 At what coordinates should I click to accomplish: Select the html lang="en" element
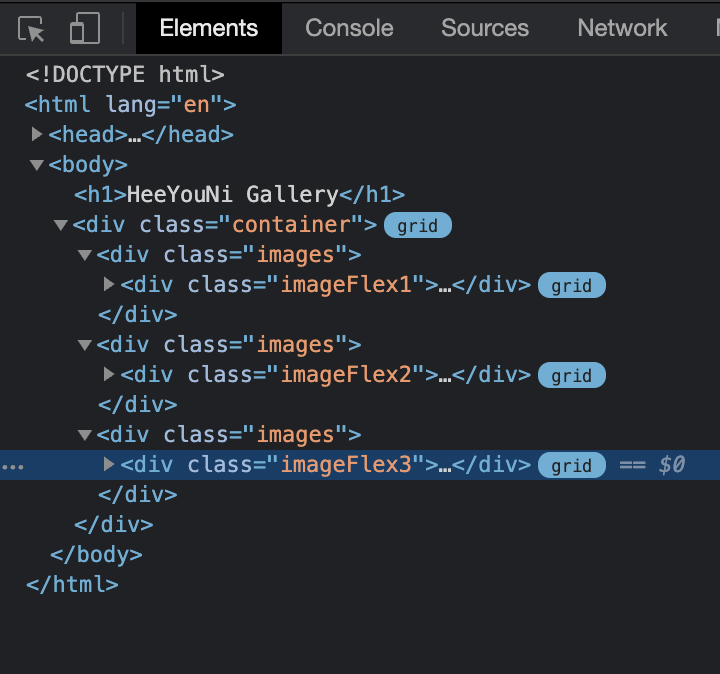pos(130,105)
